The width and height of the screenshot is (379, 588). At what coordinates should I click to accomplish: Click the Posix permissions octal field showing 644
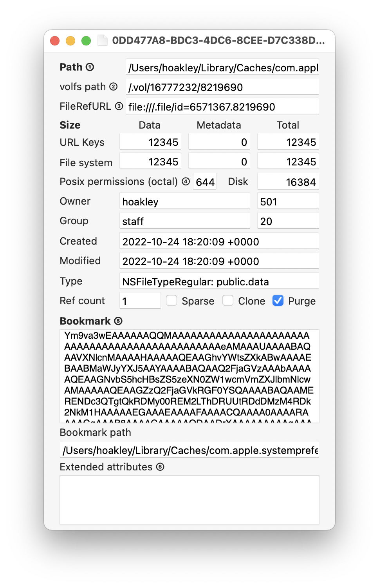point(205,182)
